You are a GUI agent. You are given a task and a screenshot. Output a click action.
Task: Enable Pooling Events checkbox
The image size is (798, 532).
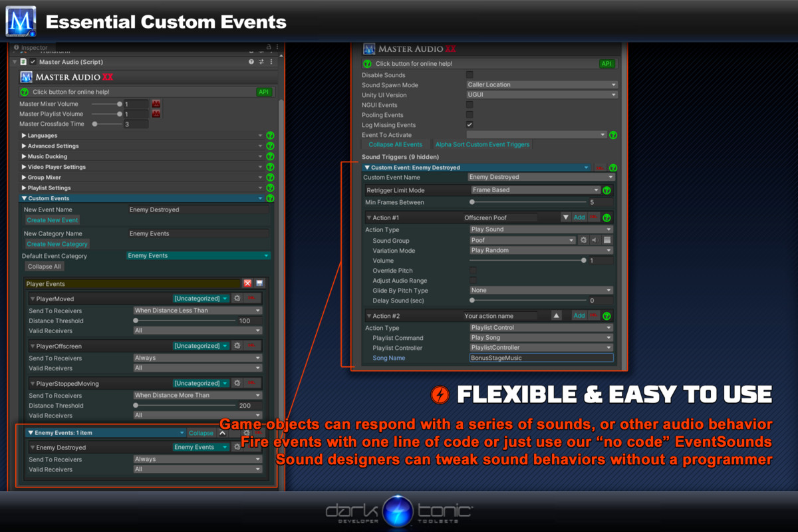(470, 115)
